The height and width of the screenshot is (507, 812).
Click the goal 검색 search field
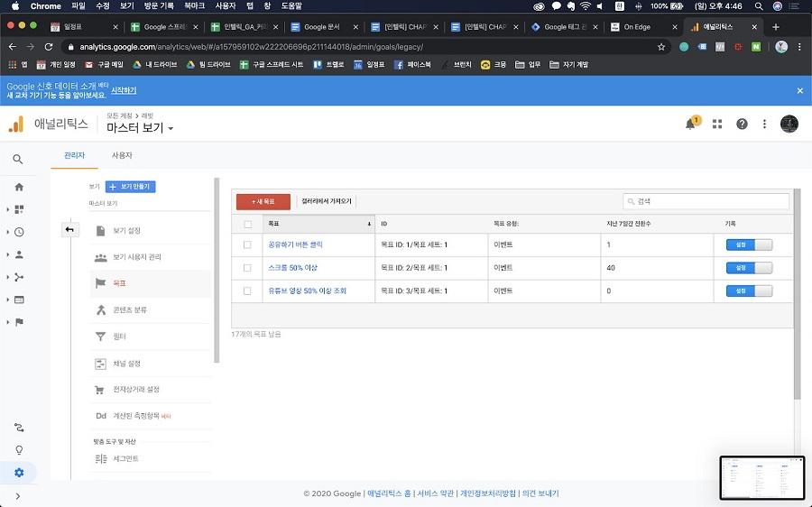click(x=706, y=201)
